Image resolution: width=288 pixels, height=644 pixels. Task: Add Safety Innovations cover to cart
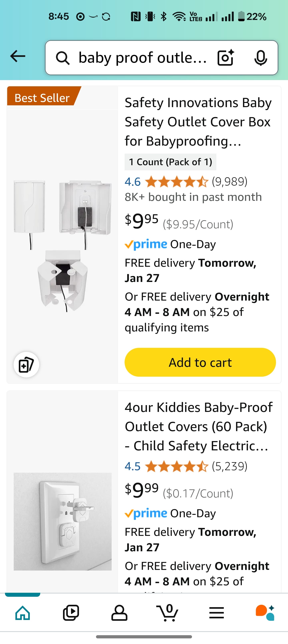click(200, 362)
